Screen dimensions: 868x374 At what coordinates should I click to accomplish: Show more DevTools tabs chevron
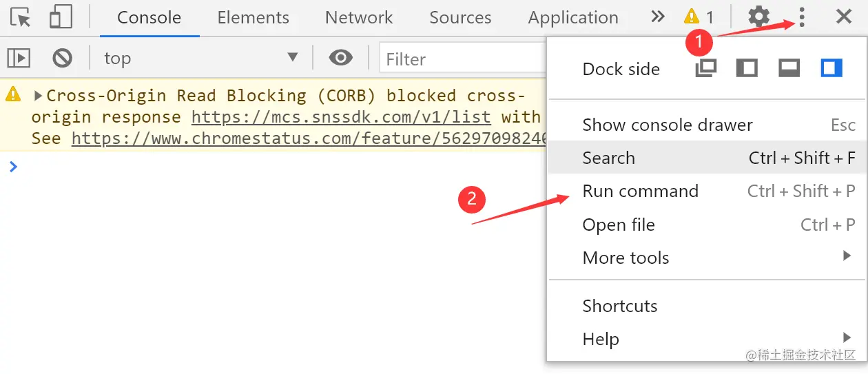click(658, 17)
